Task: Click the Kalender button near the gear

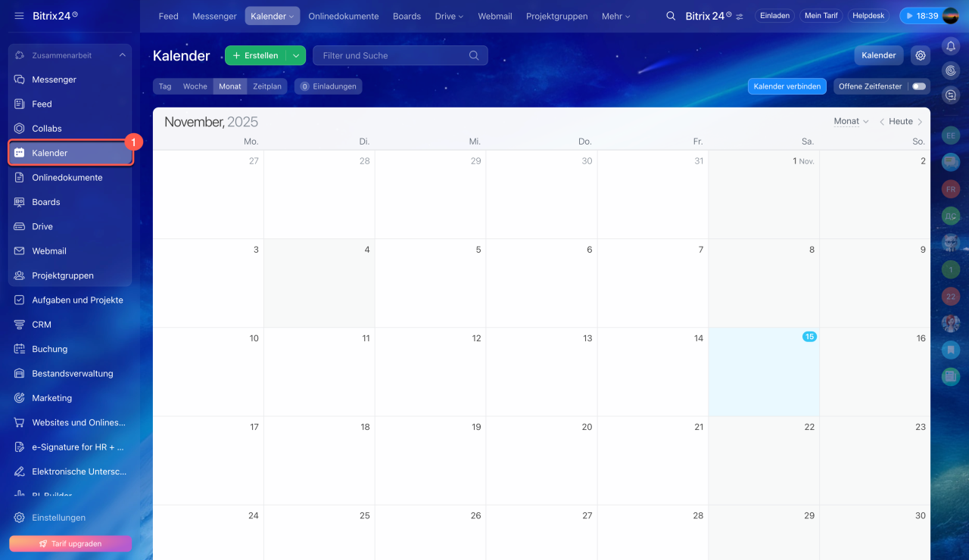Action: coord(879,55)
